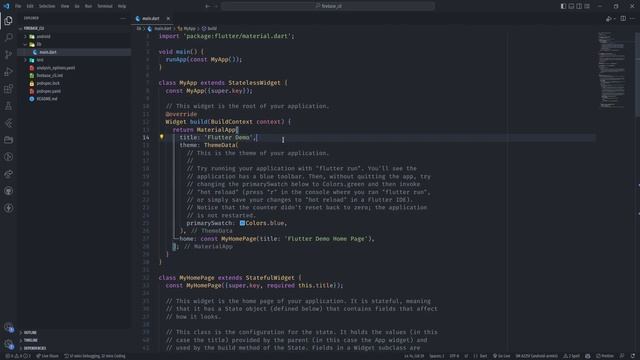
Task: Click the lightbulb code action icon
Action: [162, 137]
